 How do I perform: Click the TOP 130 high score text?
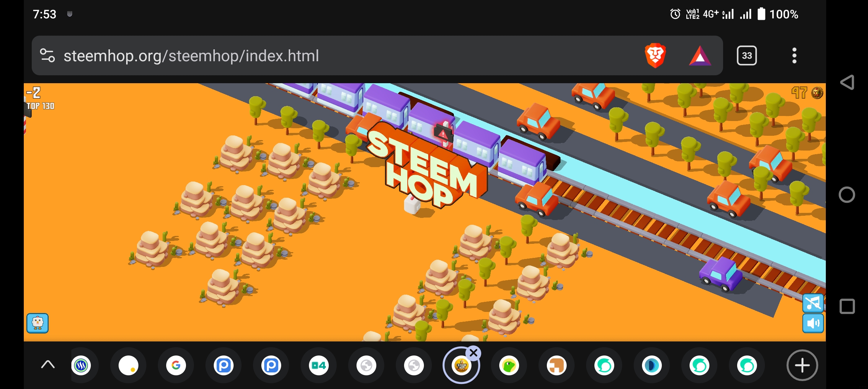(40, 106)
